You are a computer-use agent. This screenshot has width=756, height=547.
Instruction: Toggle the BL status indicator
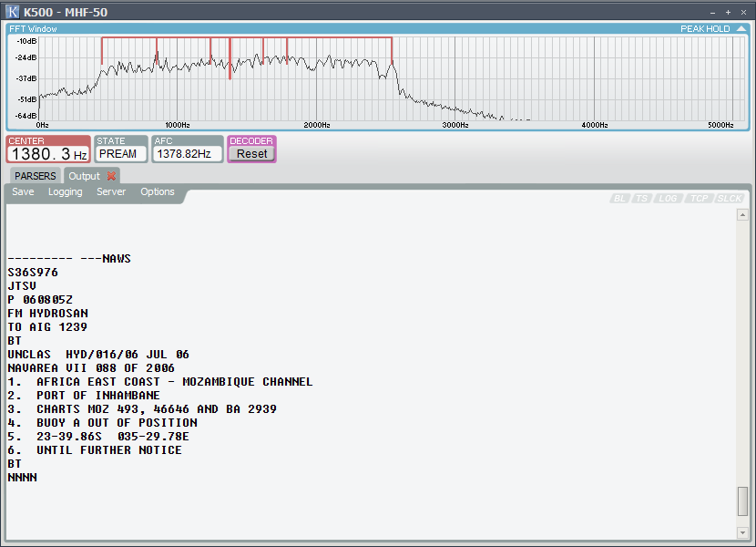click(619, 199)
